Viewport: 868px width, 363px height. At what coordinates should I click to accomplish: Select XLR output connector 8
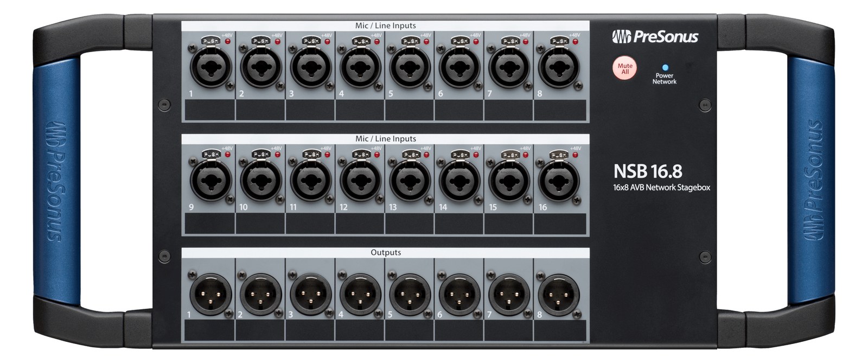(x=559, y=294)
